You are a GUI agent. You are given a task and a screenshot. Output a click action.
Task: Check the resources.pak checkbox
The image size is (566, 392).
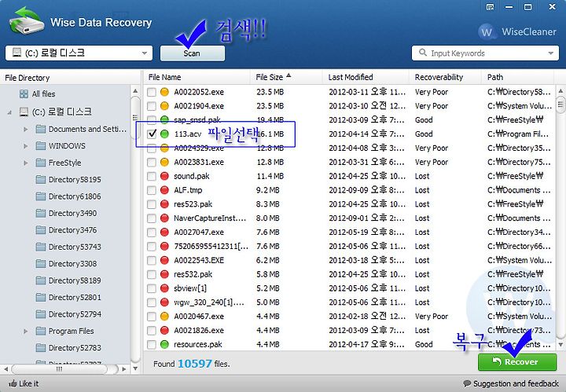(152, 345)
